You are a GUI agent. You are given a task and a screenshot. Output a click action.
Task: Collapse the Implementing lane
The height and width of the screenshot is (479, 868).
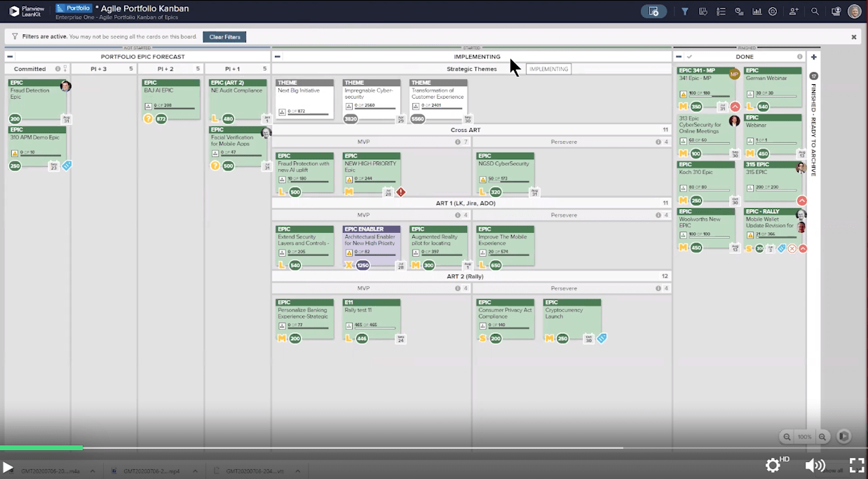pyautogui.click(x=278, y=57)
